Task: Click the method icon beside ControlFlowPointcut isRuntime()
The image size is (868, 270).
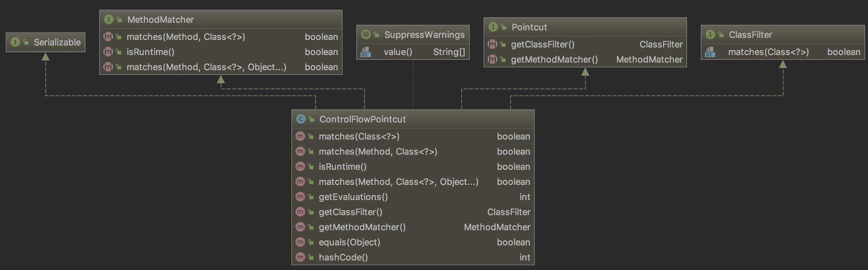Action: [300, 167]
